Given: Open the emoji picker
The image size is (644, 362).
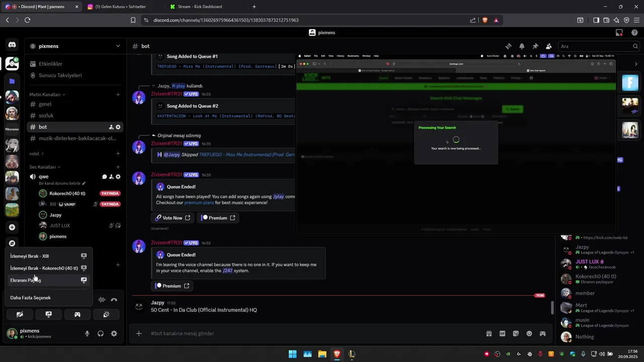Looking at the screenshot, I should [x=529, y=333].
